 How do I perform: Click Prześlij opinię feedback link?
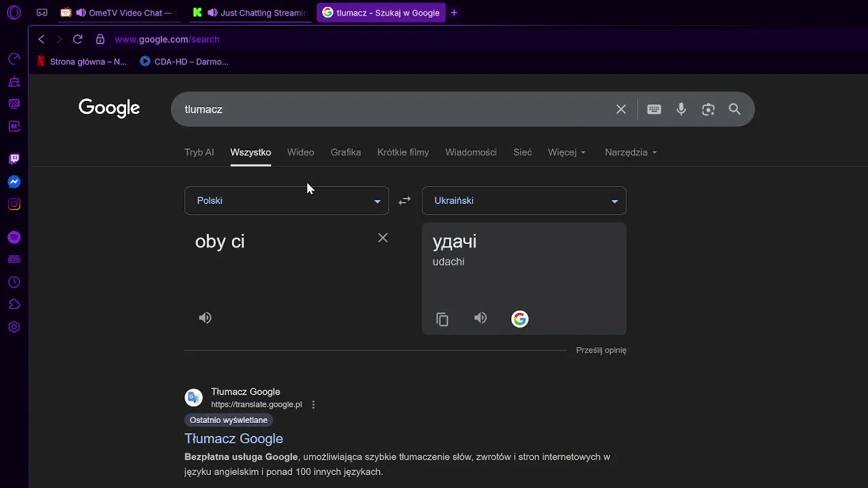pos(601,350)
